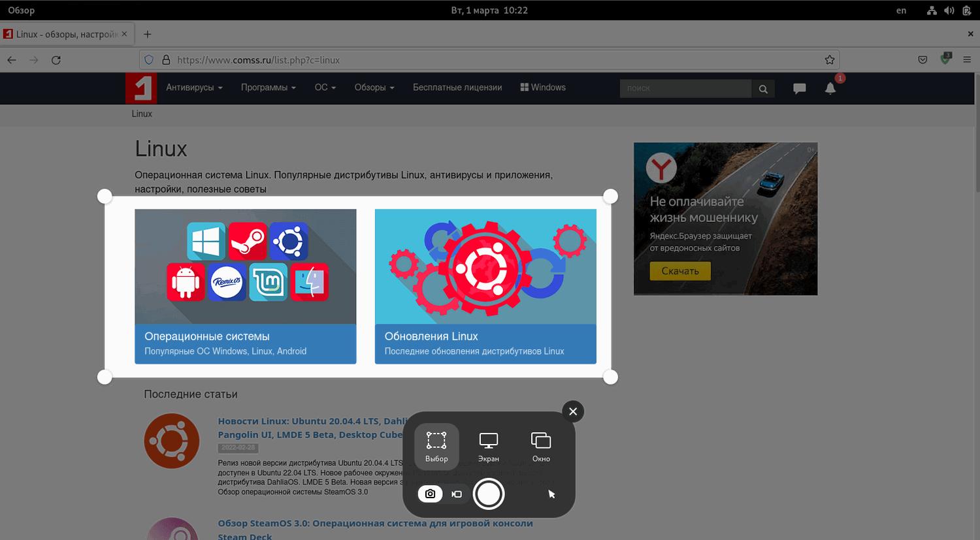Click the site security padlock icon
980x540 pixels.
[x=166, y=60]
